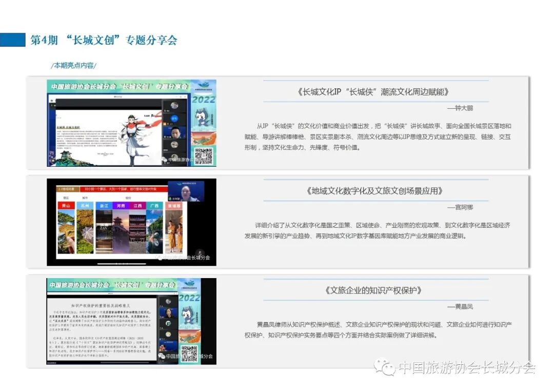This screenshot has height=392, width=554.
Task: Open the title 《长城文化IP“长城侠”潮流文化周边赋能》
Action: (x=373, y=92)
